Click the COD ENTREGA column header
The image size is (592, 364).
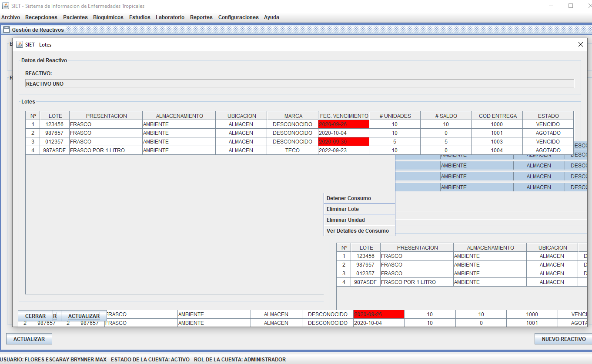click(497, 116)
